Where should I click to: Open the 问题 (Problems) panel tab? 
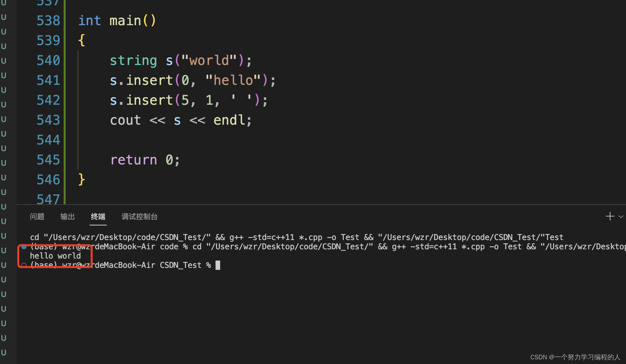[x=37, y=216]
